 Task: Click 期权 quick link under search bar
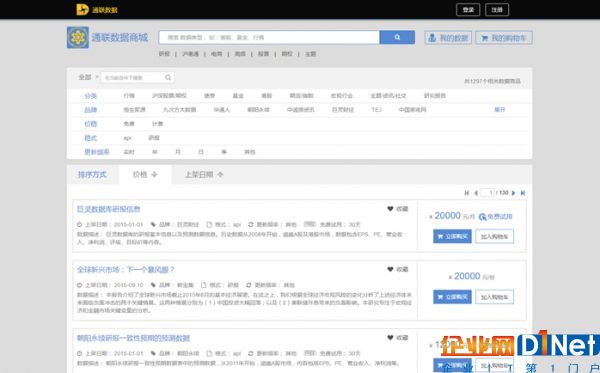[x=287, y=54]
